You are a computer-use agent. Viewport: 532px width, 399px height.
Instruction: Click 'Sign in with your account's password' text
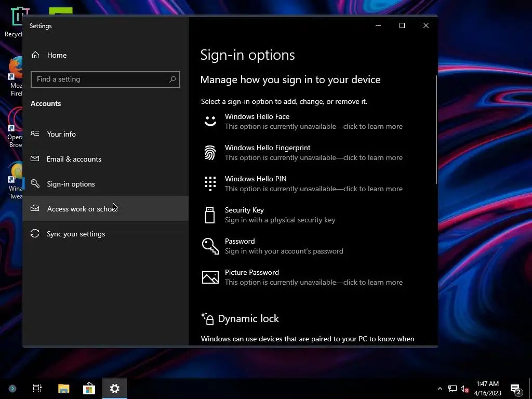click(x=284, y=251)
